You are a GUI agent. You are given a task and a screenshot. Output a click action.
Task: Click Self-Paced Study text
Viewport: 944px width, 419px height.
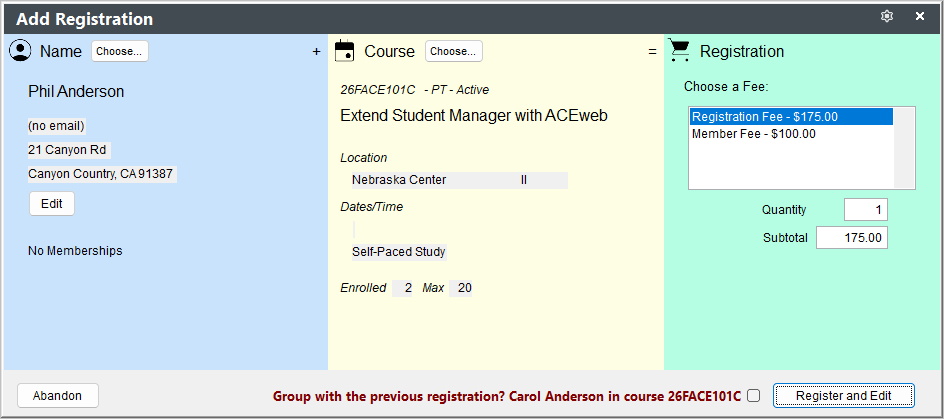tap(399, 252)
